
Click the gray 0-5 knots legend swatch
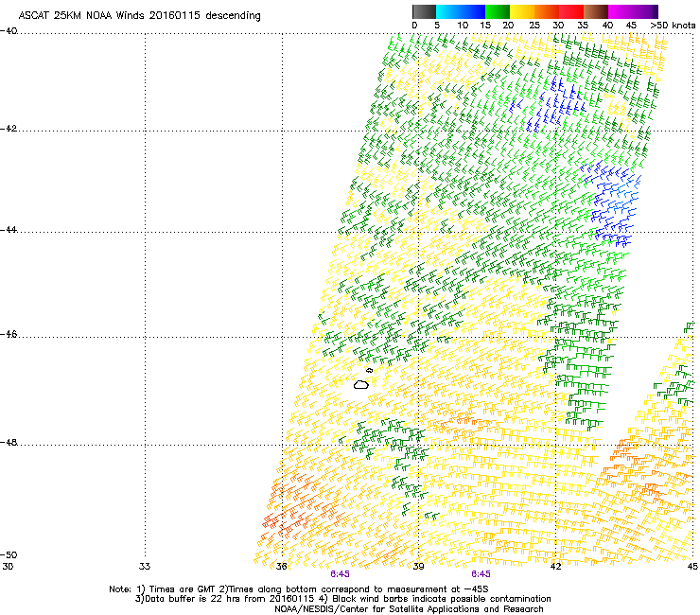click(x=424, y=11)
